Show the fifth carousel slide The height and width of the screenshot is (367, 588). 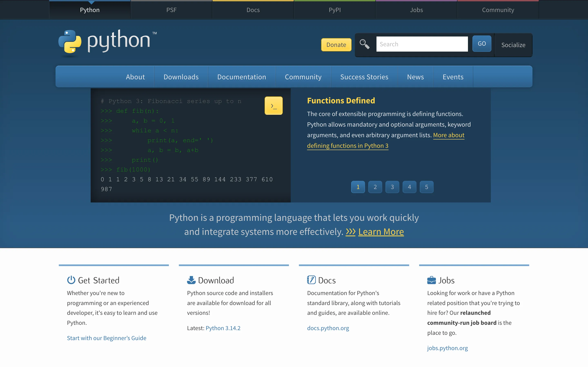point(427,187)
